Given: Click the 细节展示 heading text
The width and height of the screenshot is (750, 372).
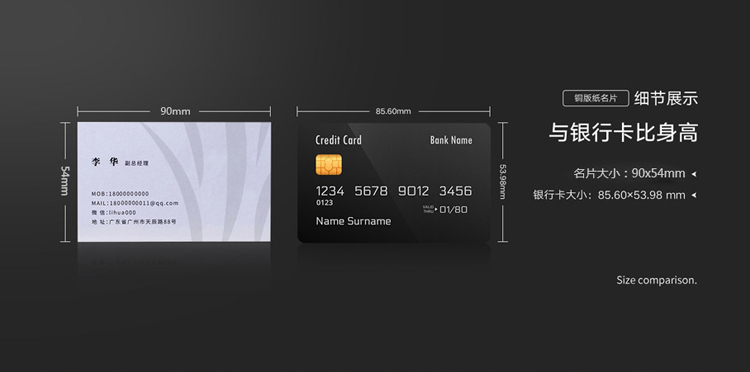Looking at the screenshot, I should 666,98.
